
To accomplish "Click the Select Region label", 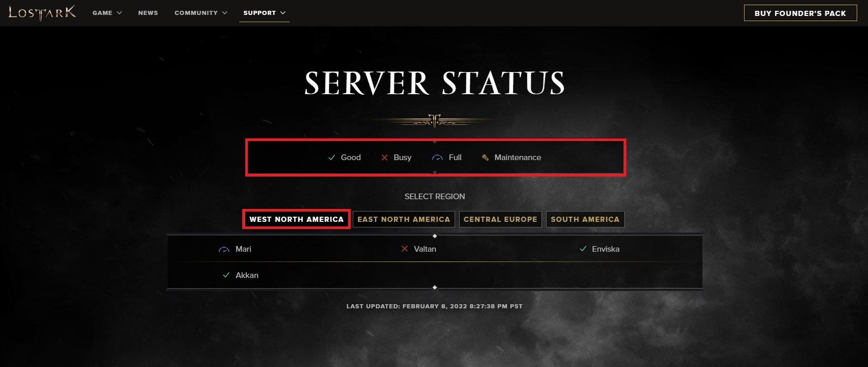I will (x=435, y=197).
